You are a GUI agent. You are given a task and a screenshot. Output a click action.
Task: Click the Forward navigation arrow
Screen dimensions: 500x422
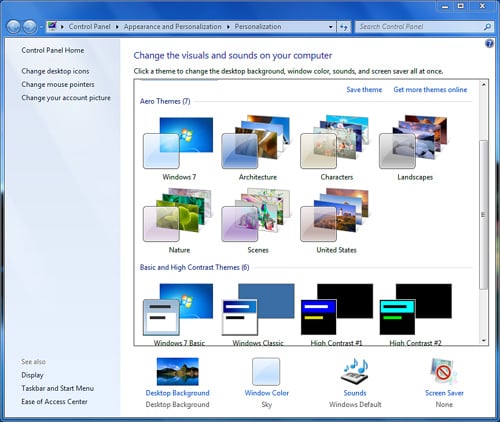(x=30, y=27)
